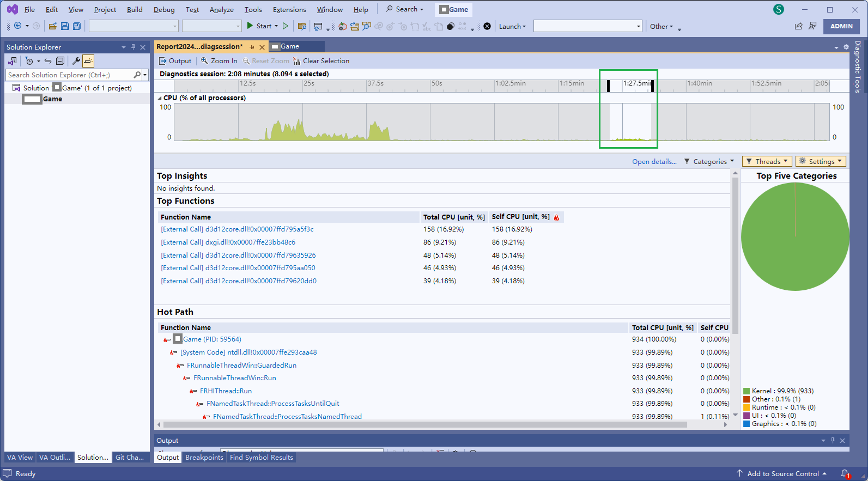Switch to Find Symbol Results tab
This screenshot has height=481, width=868.
point(262,458)
